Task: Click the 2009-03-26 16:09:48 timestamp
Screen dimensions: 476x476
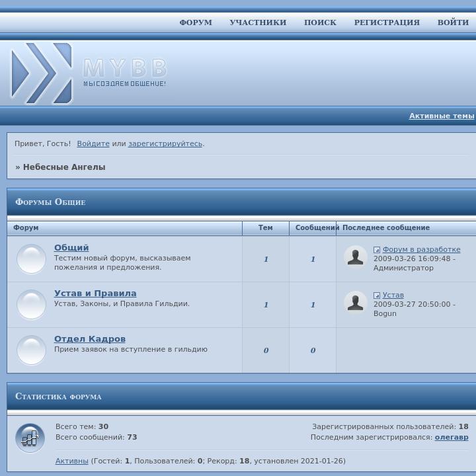Action: [x=412, y=258]
